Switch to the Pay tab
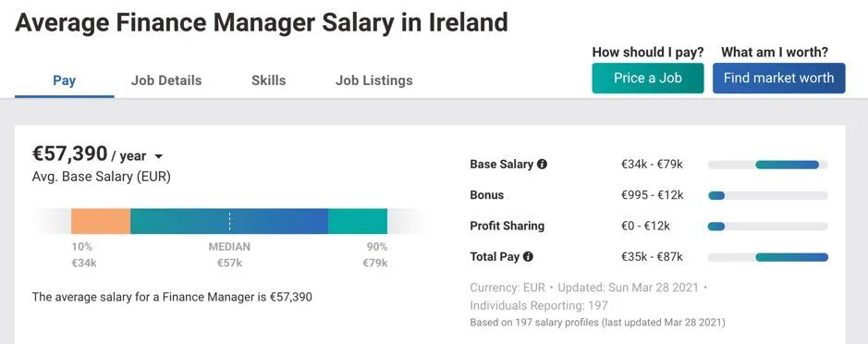Image resolution: width=868 pixels, height=344 pixels. [64, 80]
